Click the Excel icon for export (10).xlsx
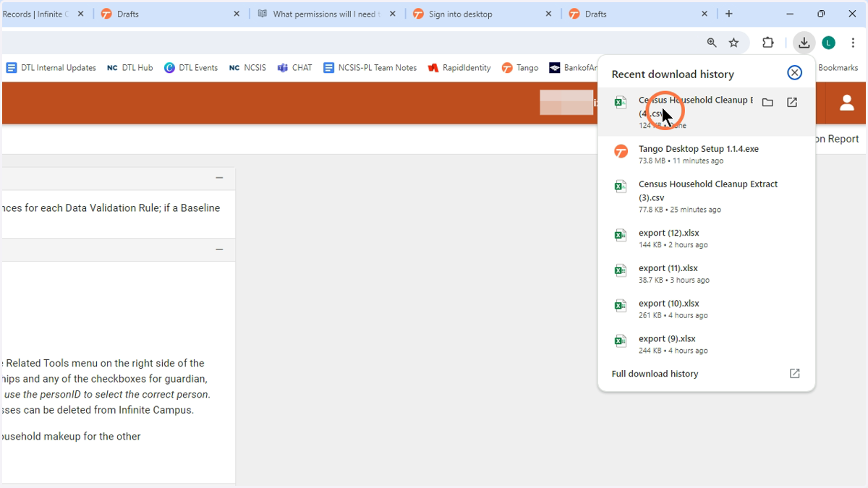 [x=621, y=306]
